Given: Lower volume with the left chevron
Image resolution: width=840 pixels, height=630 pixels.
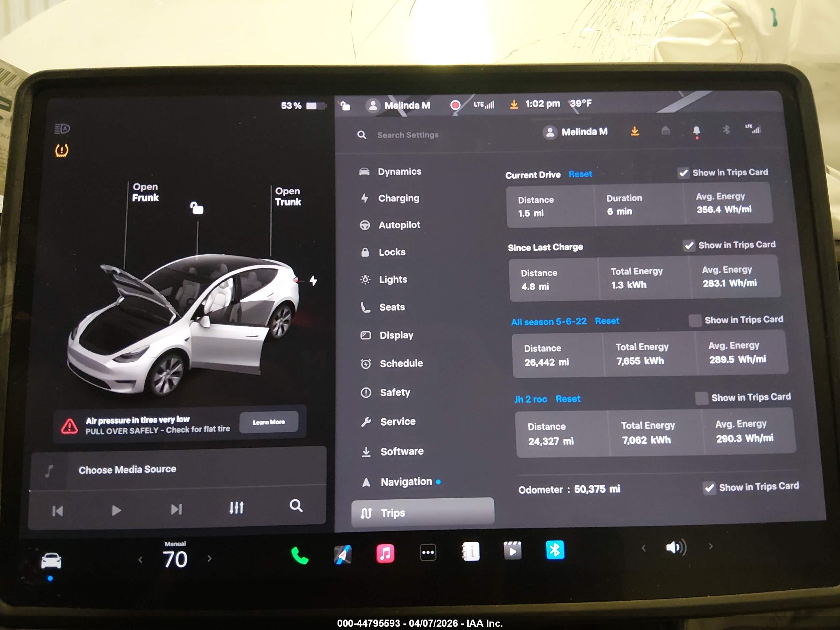Looking at the screenshot, I should tap(643, 548).
